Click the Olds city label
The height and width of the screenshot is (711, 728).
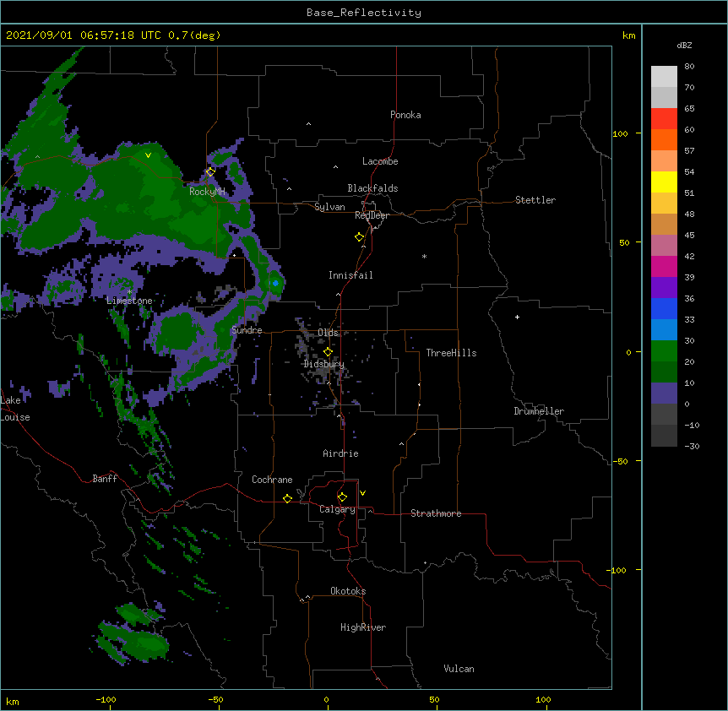pos(328,333)
